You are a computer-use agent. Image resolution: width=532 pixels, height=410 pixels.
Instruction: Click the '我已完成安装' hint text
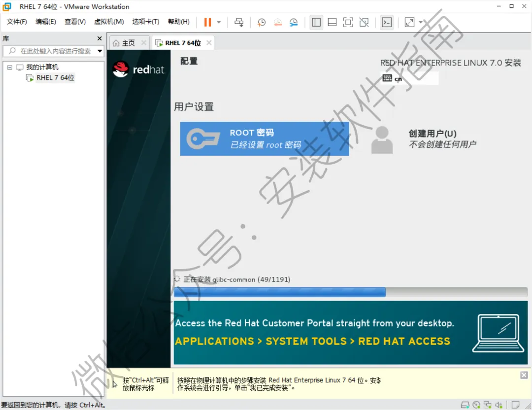point(269,388)
